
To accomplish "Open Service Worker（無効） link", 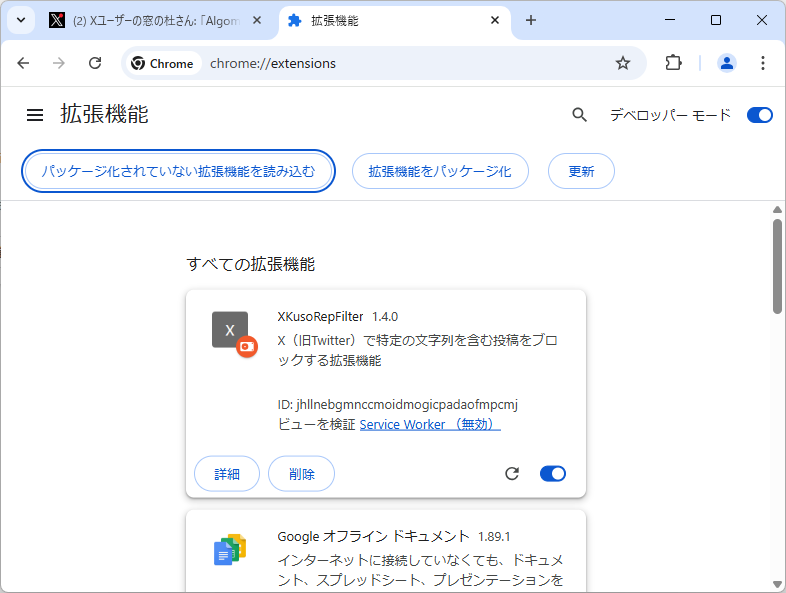I will (x=430, y=424).
